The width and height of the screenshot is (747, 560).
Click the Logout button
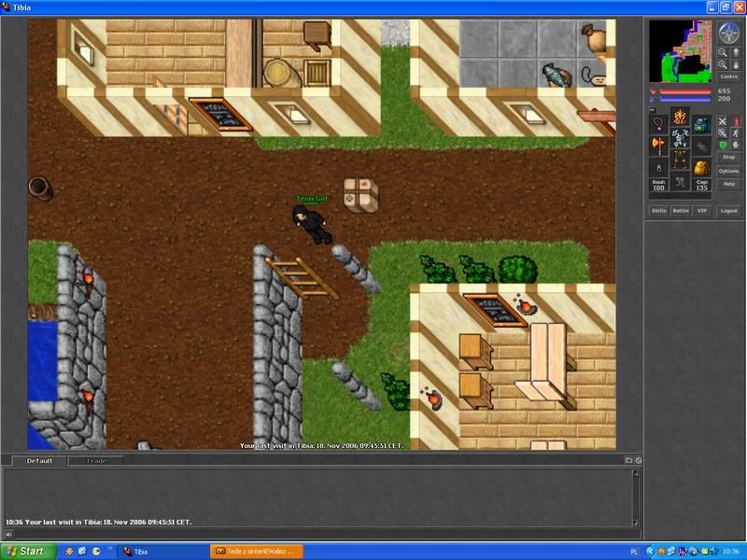click(729, 211)
